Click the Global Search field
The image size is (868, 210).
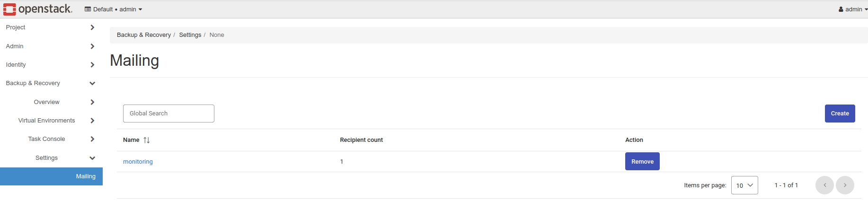pos(168,114)
